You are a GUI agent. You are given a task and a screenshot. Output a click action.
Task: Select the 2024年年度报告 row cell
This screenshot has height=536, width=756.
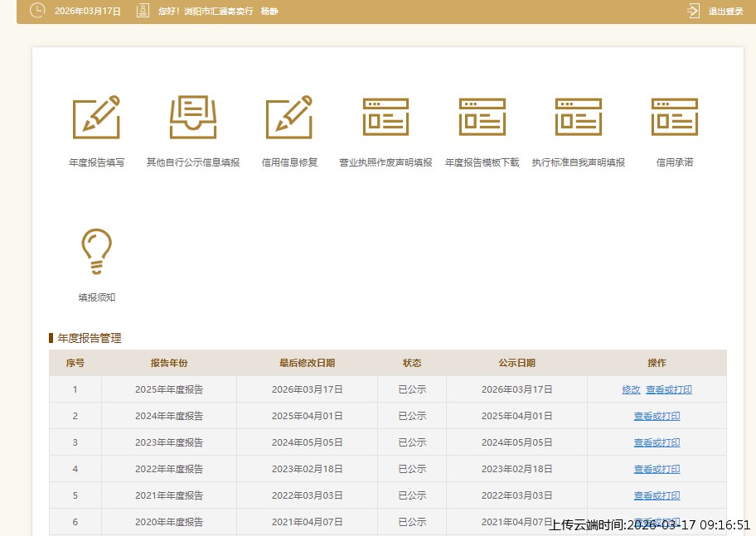coord(169,416)
